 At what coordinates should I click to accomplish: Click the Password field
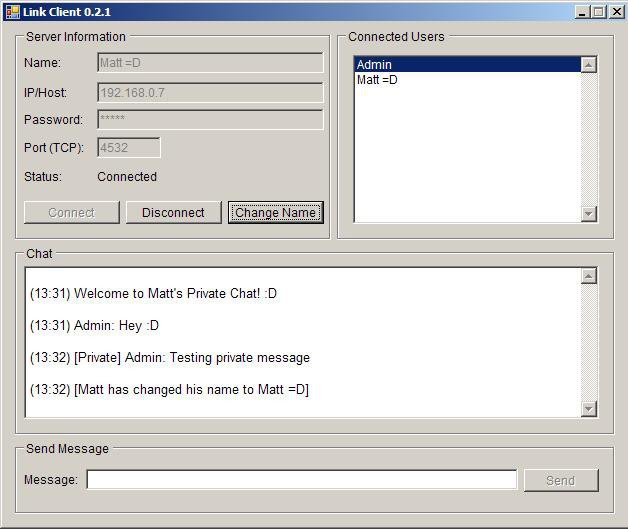210,119
